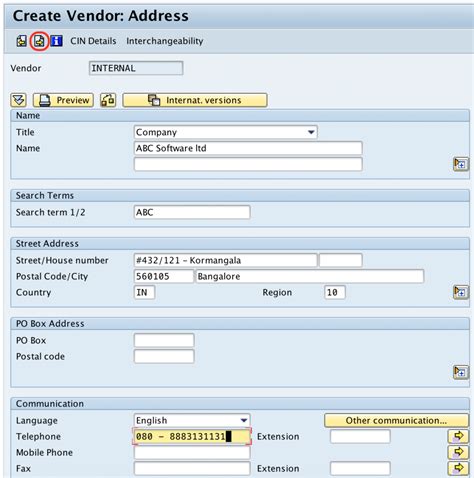This screenshot has width=474, height=478.
Task: Go to the previous screen icon
Action: pos(22,41)
